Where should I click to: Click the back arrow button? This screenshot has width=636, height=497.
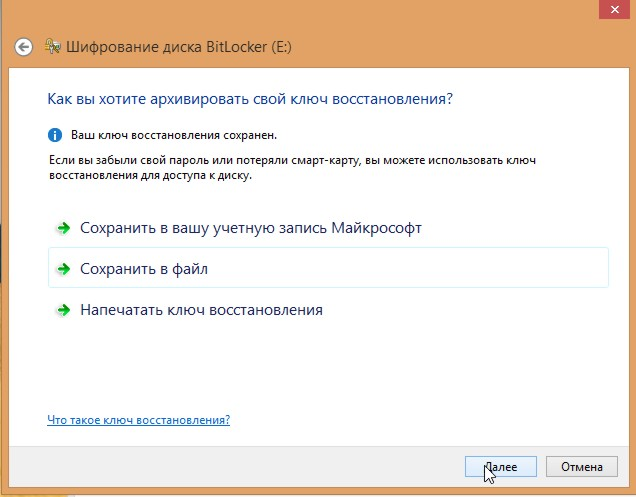[x=24, y=46]
